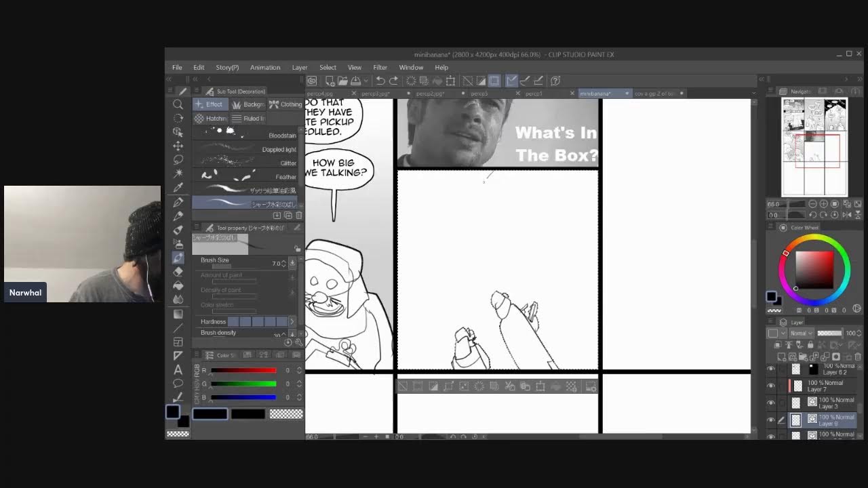Select the Eraser tool
The image size is (868, 488).
178,272
